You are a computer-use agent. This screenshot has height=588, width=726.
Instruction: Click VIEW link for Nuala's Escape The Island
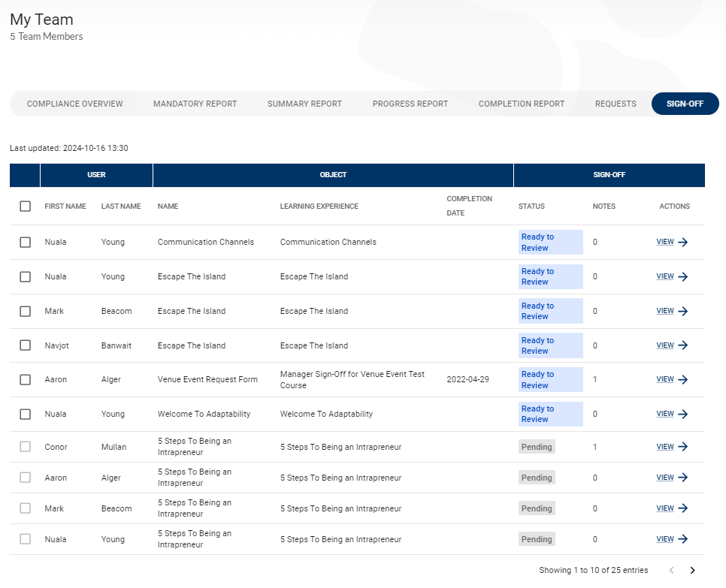click(x=664, y=276)
